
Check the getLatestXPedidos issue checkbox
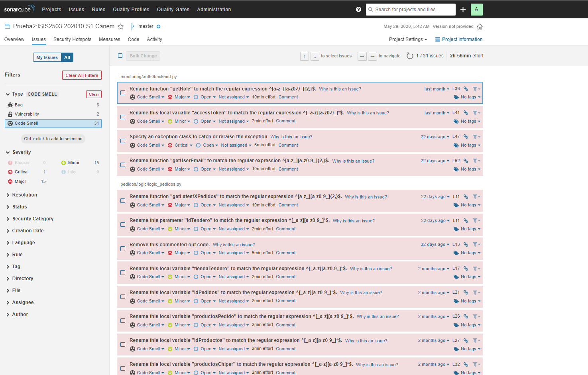point(123,200)
